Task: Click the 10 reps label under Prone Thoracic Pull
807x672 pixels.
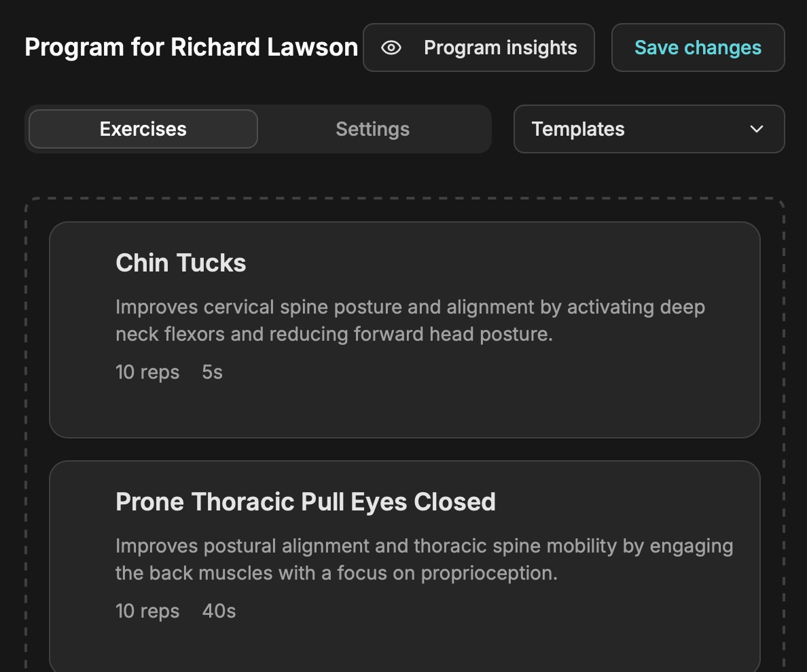Action: click(147, 611)
